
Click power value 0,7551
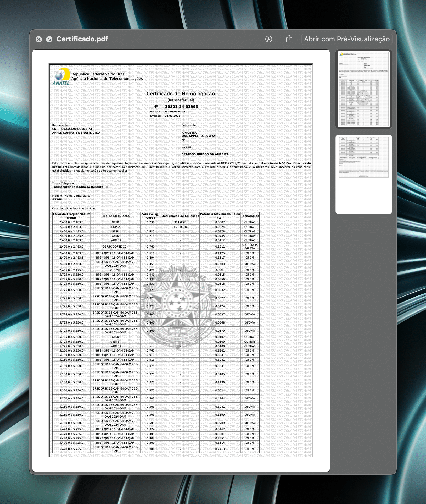tap(220, 438)
